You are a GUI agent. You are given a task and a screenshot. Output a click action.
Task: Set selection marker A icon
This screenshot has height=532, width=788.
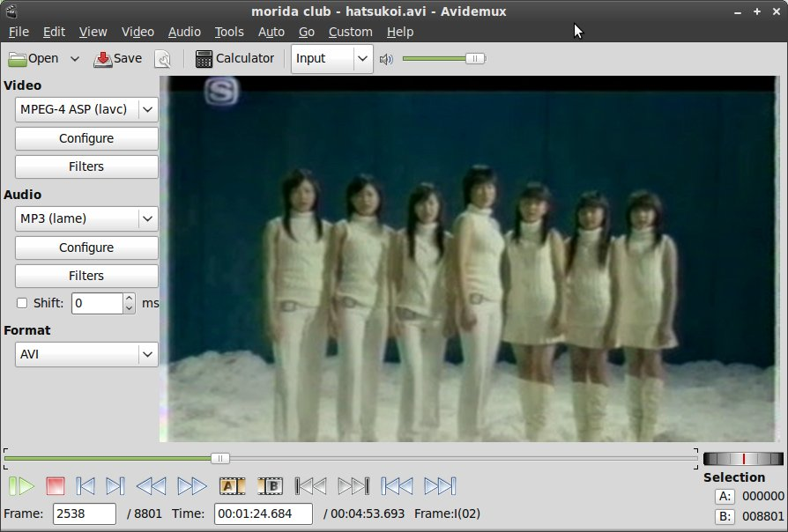click(231, 485)
